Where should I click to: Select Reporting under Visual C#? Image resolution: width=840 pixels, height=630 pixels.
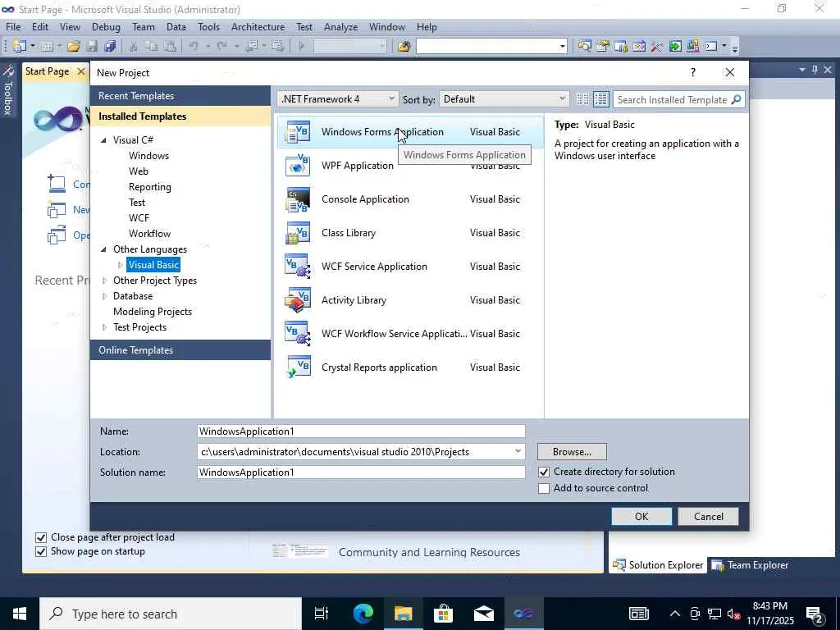pos(150,187)
